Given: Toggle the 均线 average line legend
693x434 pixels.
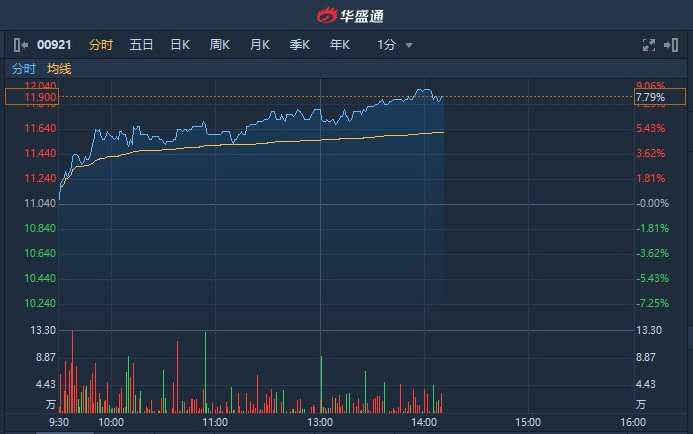Looking at the screenshot, I should pyautogui.click(x=59, y=69).
